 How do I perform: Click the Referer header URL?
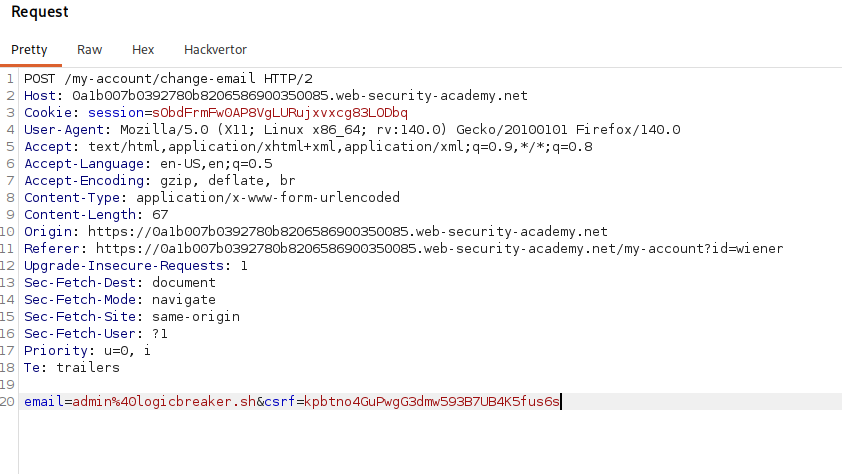pos(439,249)
